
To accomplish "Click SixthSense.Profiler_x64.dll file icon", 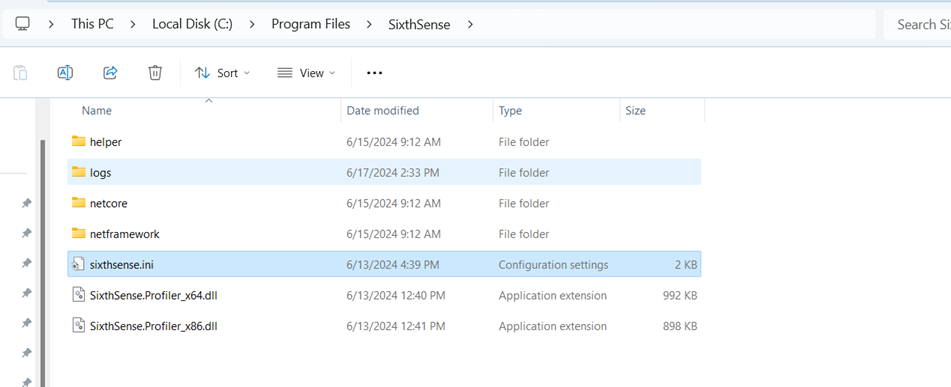I will 78,295.
